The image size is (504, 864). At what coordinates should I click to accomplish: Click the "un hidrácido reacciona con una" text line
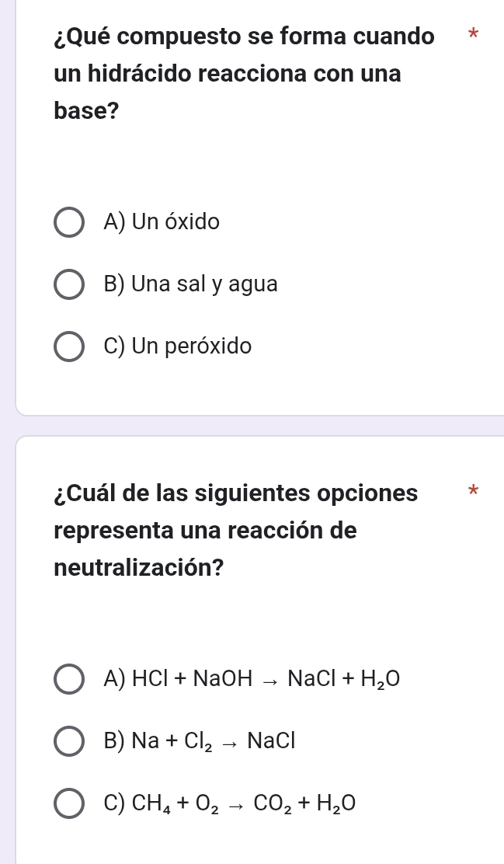228,75
